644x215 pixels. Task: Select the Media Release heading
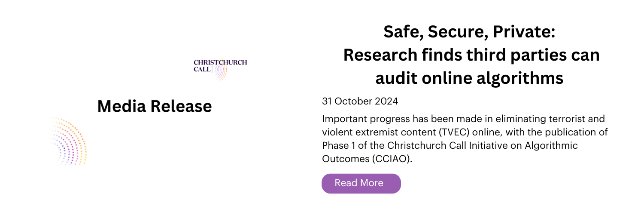click(x=155, y=106)
